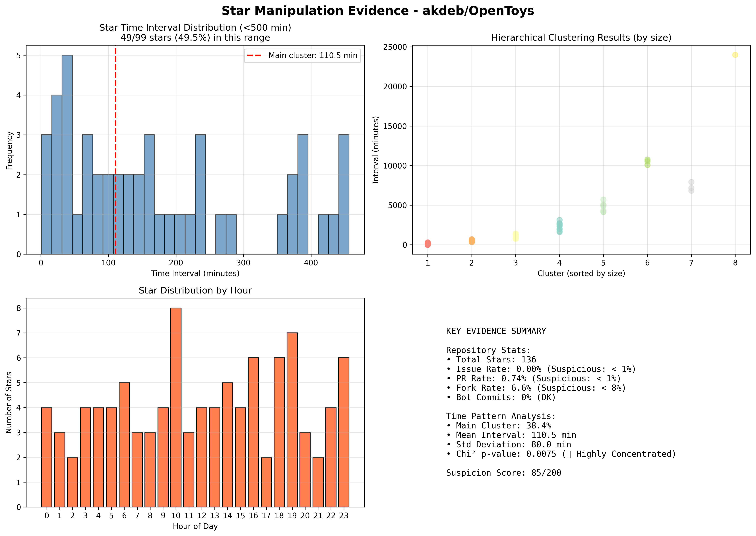Click the hour 14 bar in hourly chart
Viewport: 756px width, 536px height.
[x=228, y=445]
